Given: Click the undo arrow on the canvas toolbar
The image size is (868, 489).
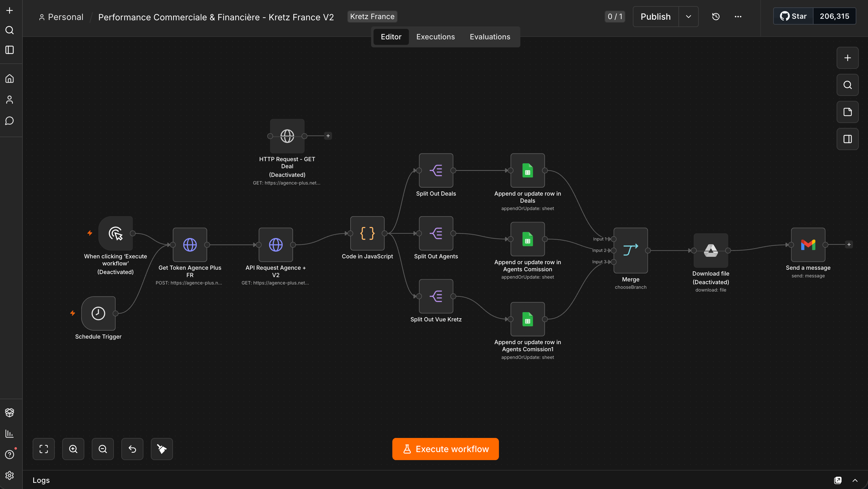Looking at the screenshot, I should [132, 449].
